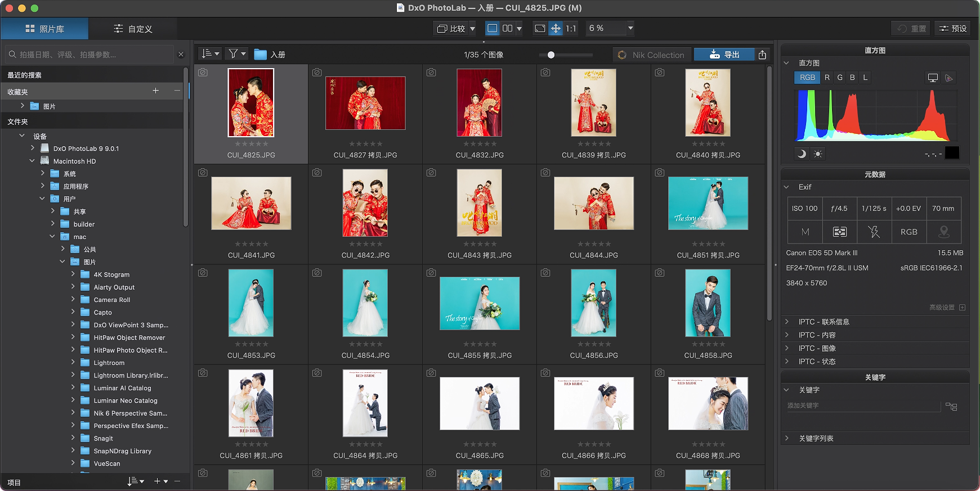Click the GPS location icon in Exif panel

tap(944, 232)
